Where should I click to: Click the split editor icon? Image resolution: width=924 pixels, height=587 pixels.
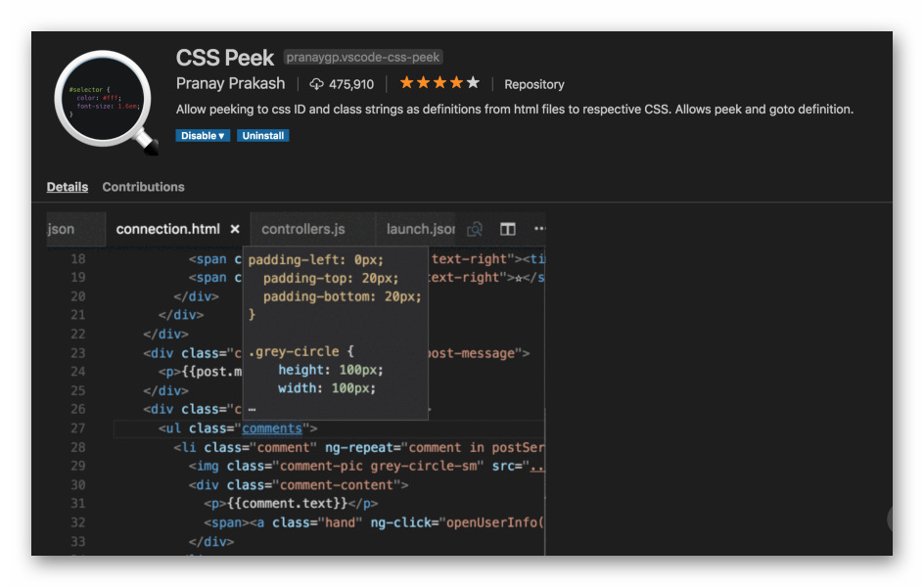click(507, 229)
